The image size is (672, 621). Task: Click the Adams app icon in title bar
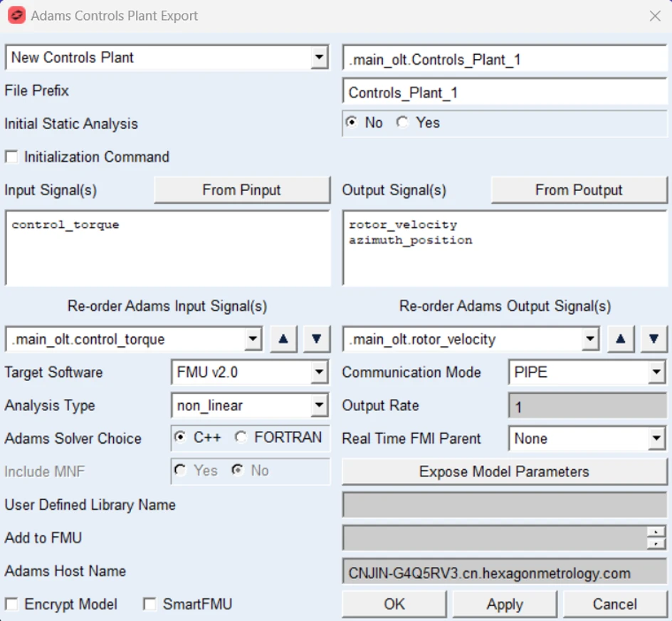(16, 16)
